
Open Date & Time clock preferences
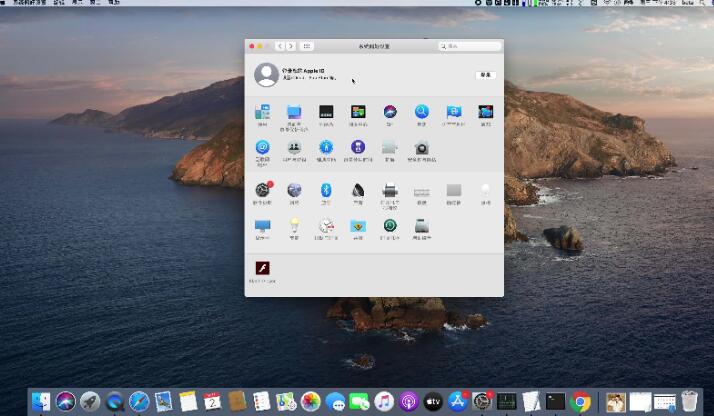pos(326,226)
